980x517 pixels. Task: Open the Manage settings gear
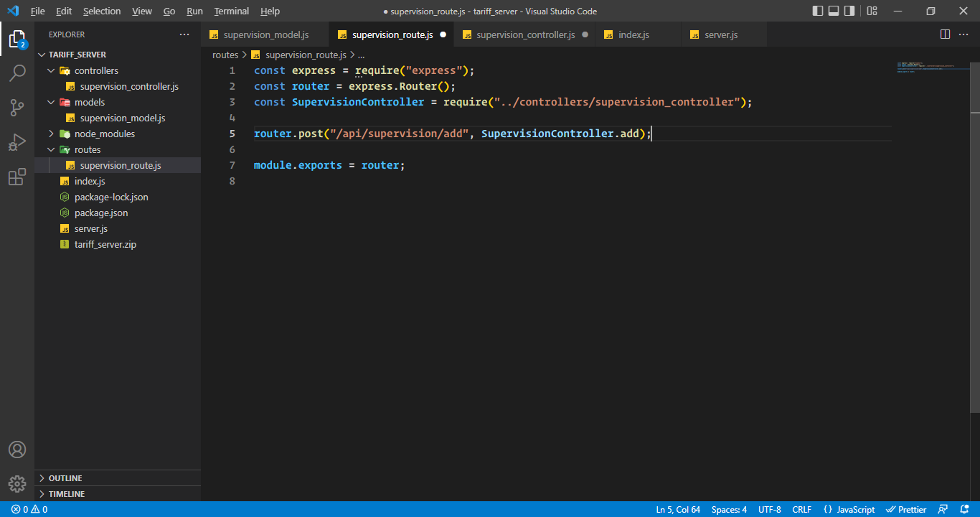click(17, 483)
